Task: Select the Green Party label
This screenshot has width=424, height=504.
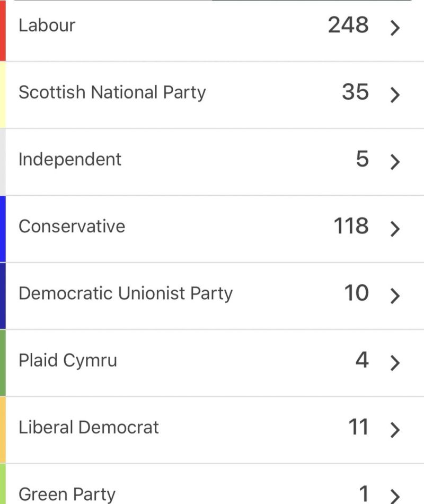Action: click(x=67, y=494)
